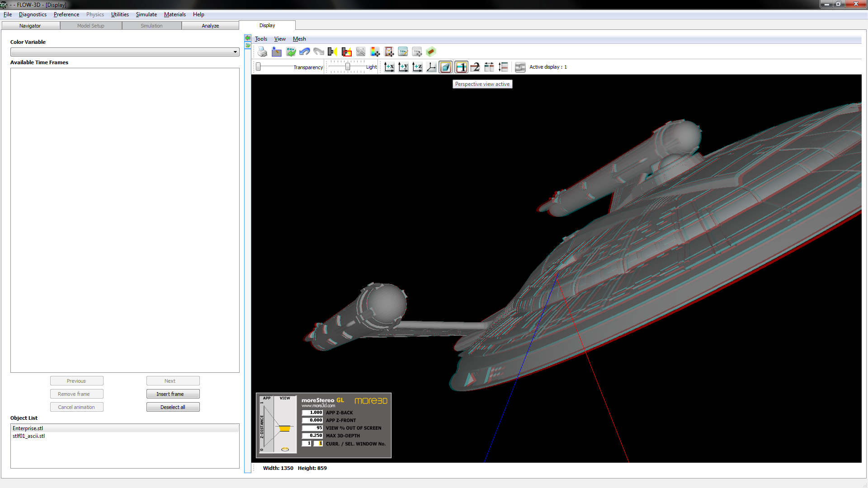
Task: Click the VIEW % OUT OF SCREEN field
Action: point(312,428)
